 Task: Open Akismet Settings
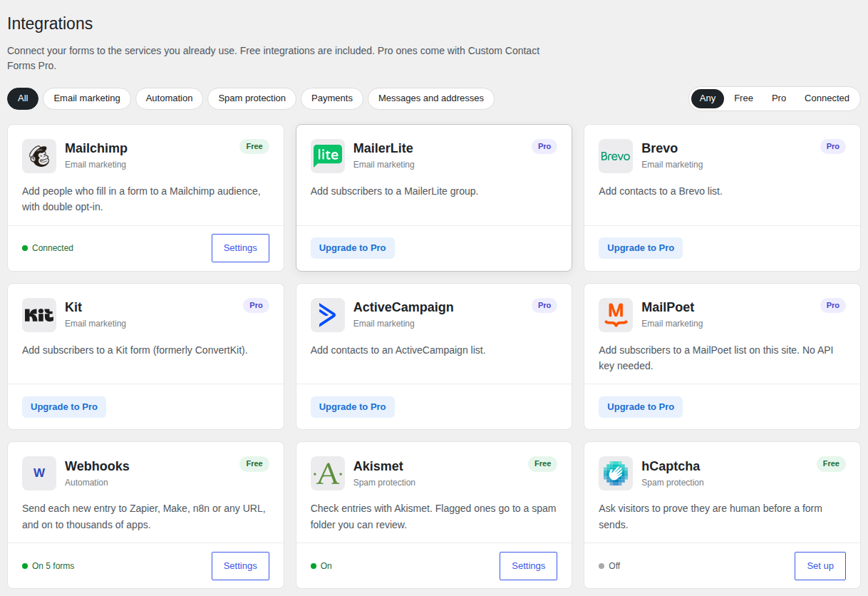(528, 566)
